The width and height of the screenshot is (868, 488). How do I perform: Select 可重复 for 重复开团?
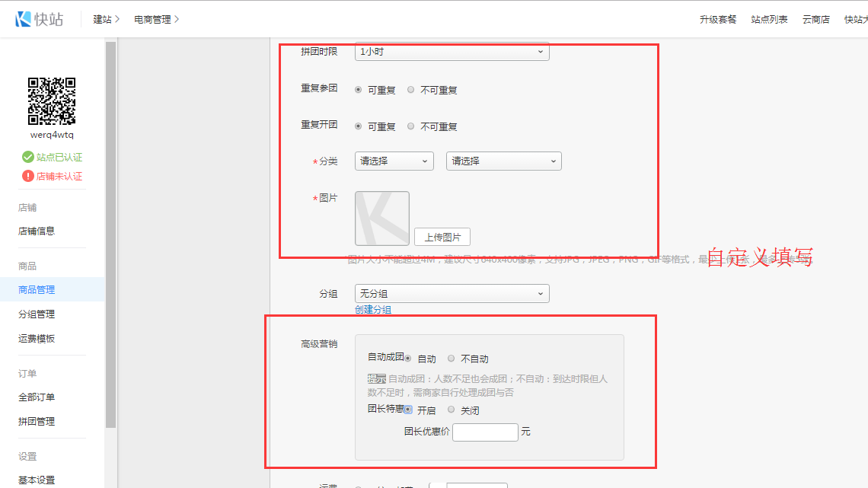coord(359,126)
